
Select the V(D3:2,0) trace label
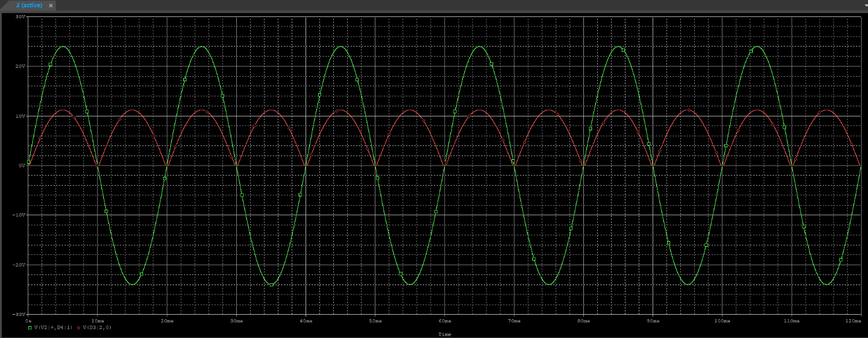(97, 327)
